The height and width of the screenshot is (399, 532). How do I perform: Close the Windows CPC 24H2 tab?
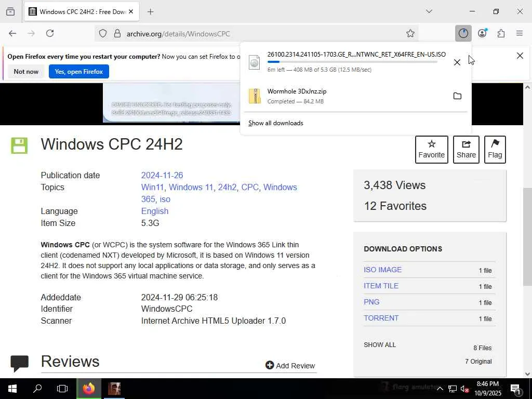[x=131, y=11]
